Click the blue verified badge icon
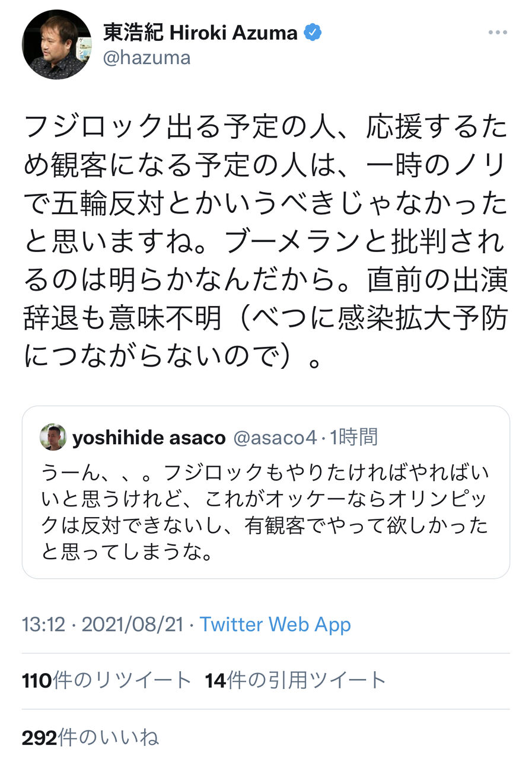Screen dimensions: 532x759 tap(313, 33)
